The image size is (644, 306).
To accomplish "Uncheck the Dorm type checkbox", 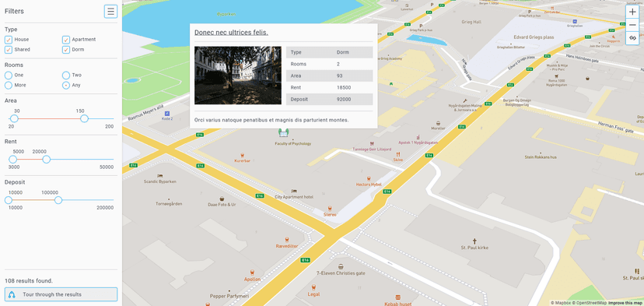I will (x=65, y=50).
